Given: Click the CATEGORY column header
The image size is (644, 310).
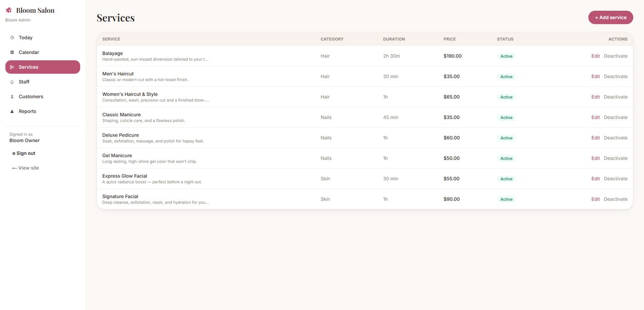Looking at the screenshot, I should coord(332,39).
